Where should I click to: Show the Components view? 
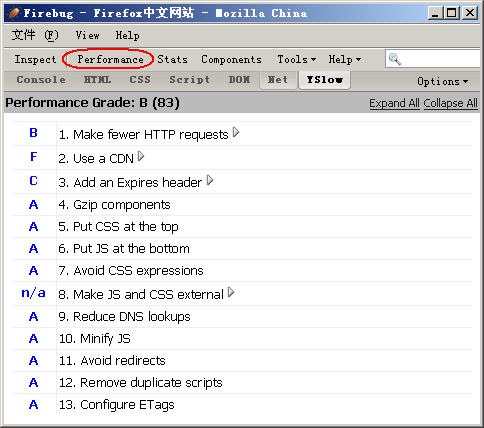[231, 59]
